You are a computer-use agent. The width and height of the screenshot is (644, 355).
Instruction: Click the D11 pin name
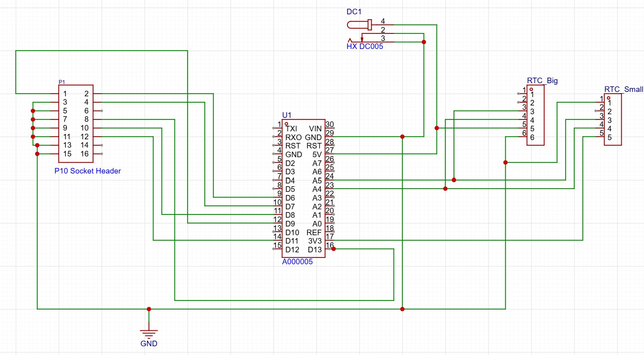pyautogui.click(x=292, y=241)
